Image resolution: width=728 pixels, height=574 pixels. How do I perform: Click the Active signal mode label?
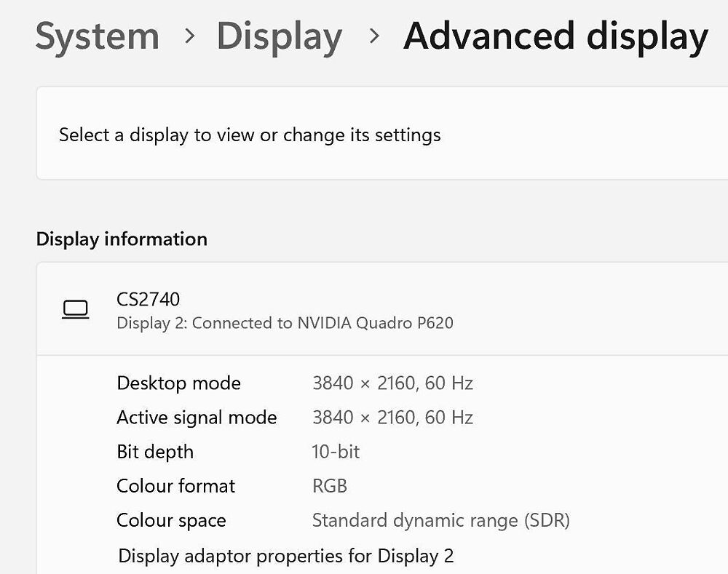(x=197, y=418)
